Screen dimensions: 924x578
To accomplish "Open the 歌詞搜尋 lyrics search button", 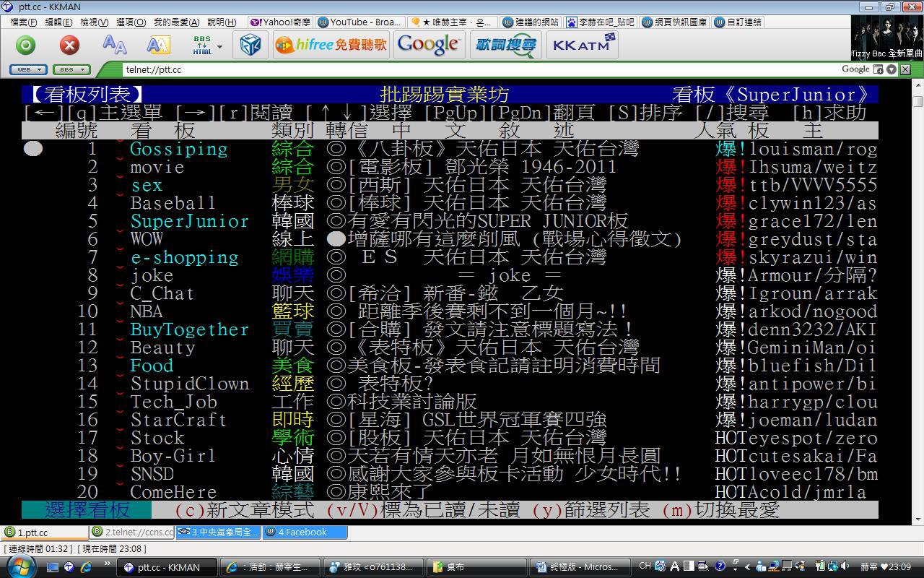I will point(505,45).
